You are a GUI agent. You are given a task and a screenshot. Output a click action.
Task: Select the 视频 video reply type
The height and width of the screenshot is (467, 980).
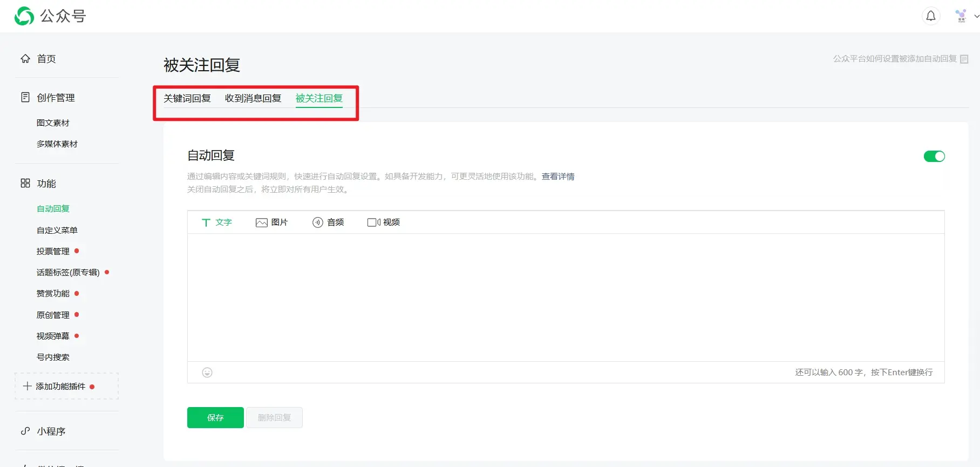point(384,222)
